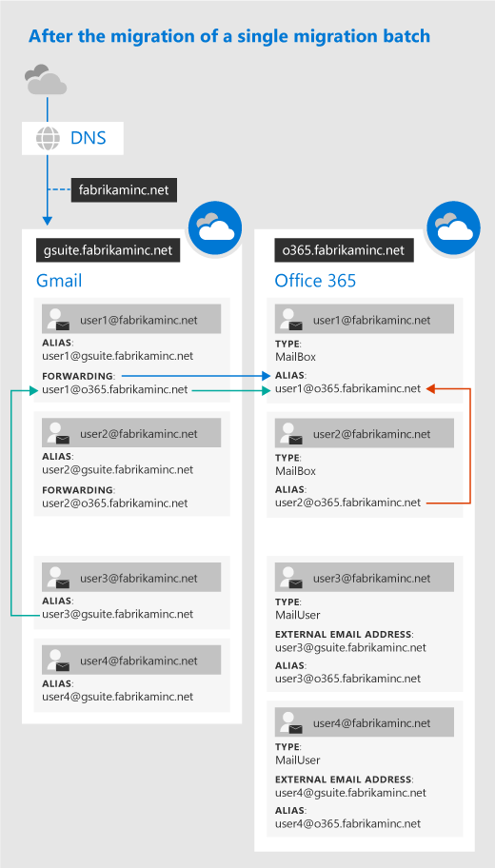495x868 pixels.
Task: Click the blue cloud icon above Gmail panel
Action: pyautogui.click(x=215, y=228)
